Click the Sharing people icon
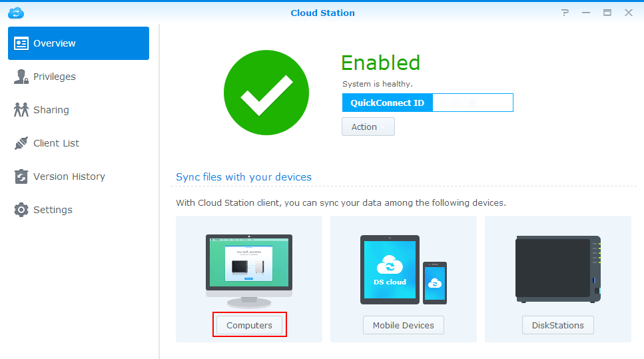Screen dimensions: 644x359 (21, 110)
